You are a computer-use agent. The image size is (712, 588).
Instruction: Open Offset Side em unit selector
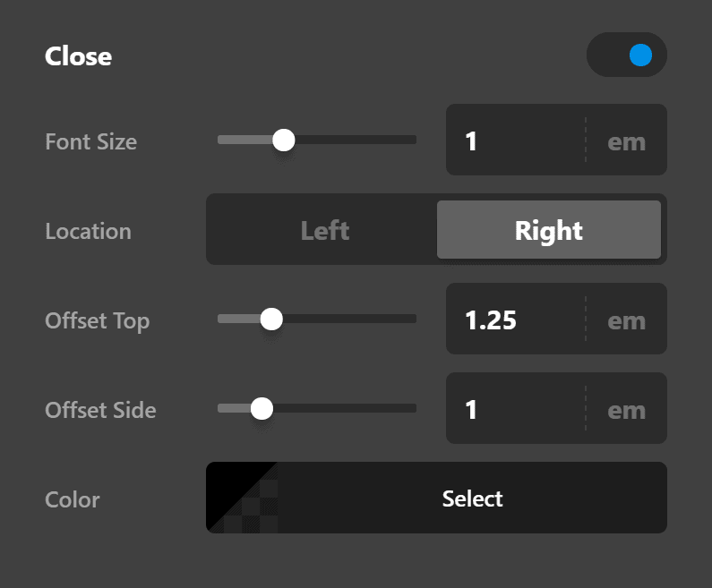(x=626, y=410)
